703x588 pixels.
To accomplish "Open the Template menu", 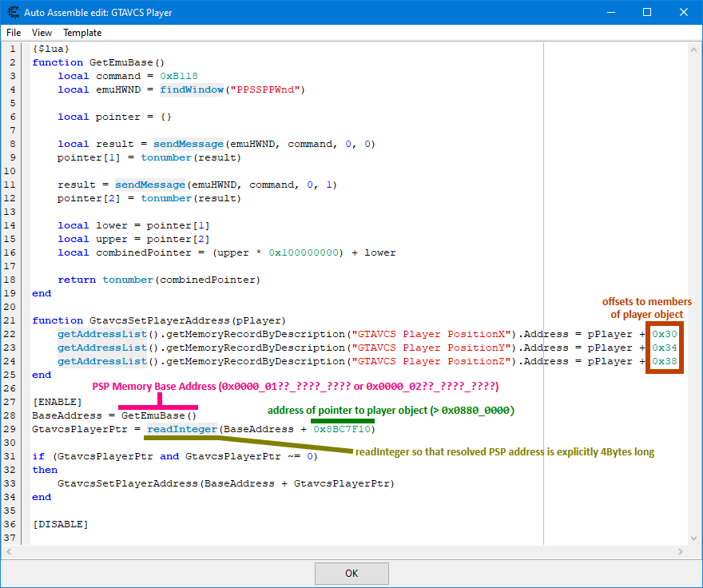I will 81,33.
